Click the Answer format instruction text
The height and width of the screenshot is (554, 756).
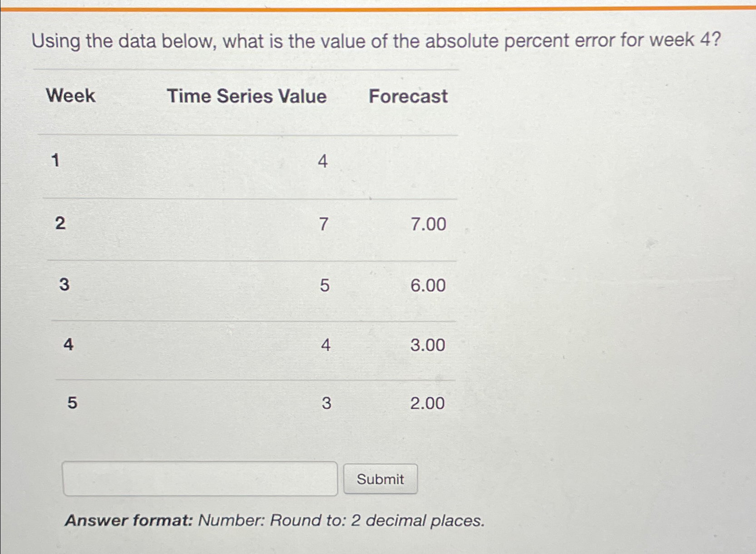[274, 520]
